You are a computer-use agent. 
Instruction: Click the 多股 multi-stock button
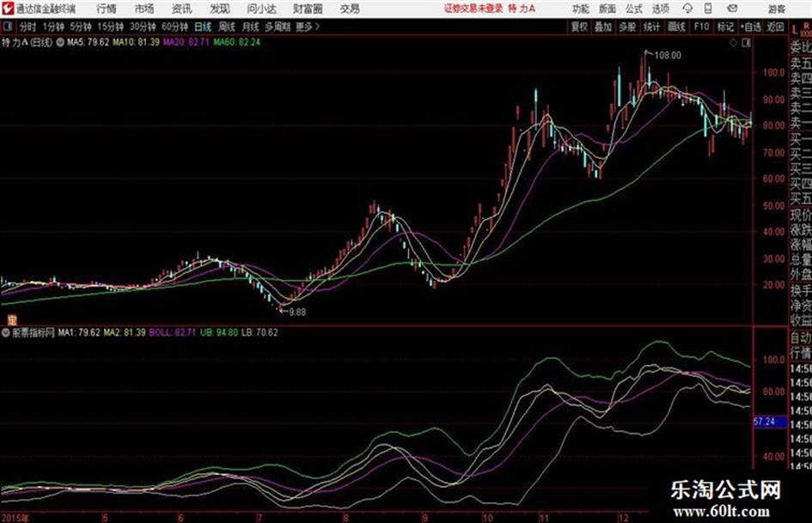tap(627, 27)
